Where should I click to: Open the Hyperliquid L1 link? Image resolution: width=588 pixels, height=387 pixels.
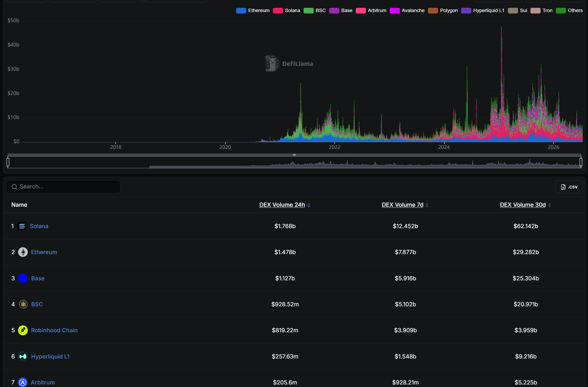point(50,356)
